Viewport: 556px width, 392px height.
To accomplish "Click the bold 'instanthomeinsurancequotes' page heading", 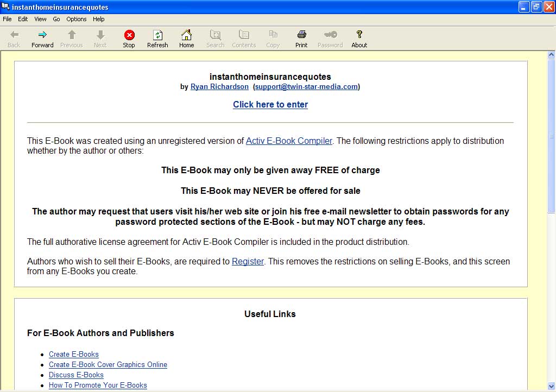I will (270, 77).
